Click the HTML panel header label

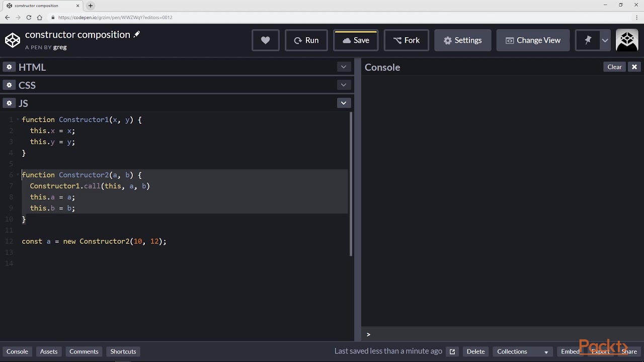tap(32, 67)
